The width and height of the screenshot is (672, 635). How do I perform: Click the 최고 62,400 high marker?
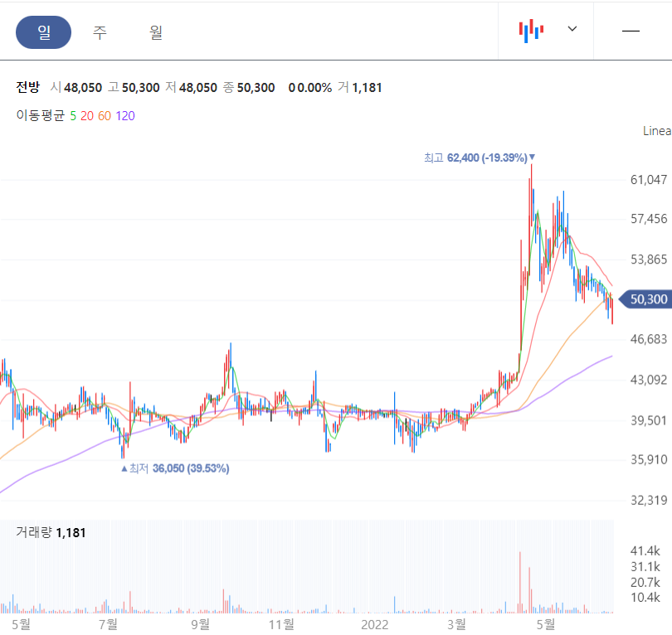pos(480,158)
